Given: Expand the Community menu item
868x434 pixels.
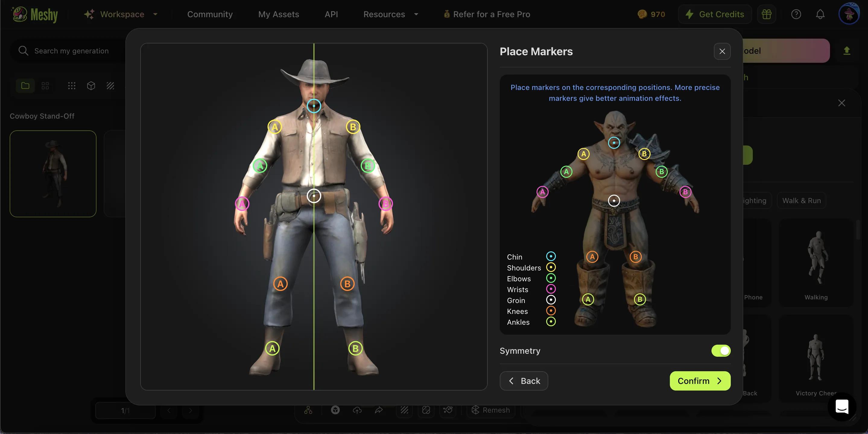Looking at the screenshot, I should pyautogui.click(x=210, y=14).
